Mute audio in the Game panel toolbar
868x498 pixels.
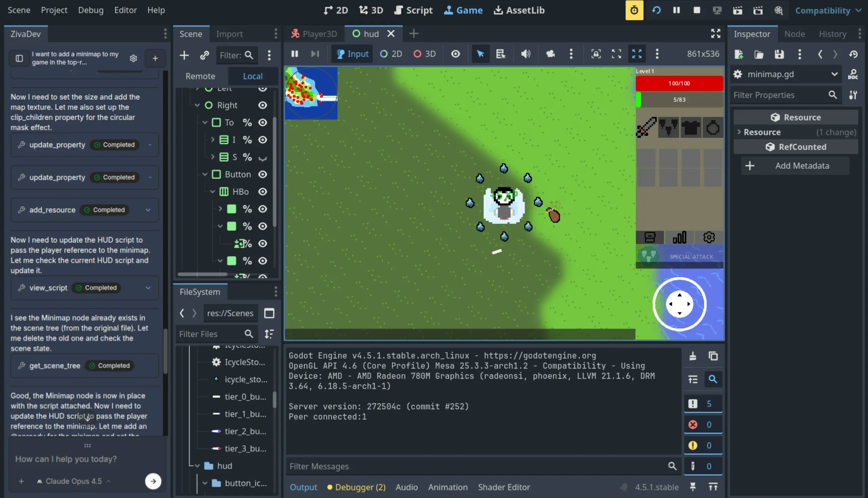pyautogui.click(x=525, y=54)
